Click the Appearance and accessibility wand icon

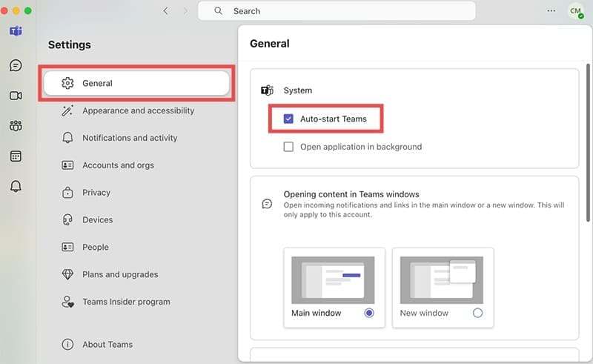[x=67, y=110]
